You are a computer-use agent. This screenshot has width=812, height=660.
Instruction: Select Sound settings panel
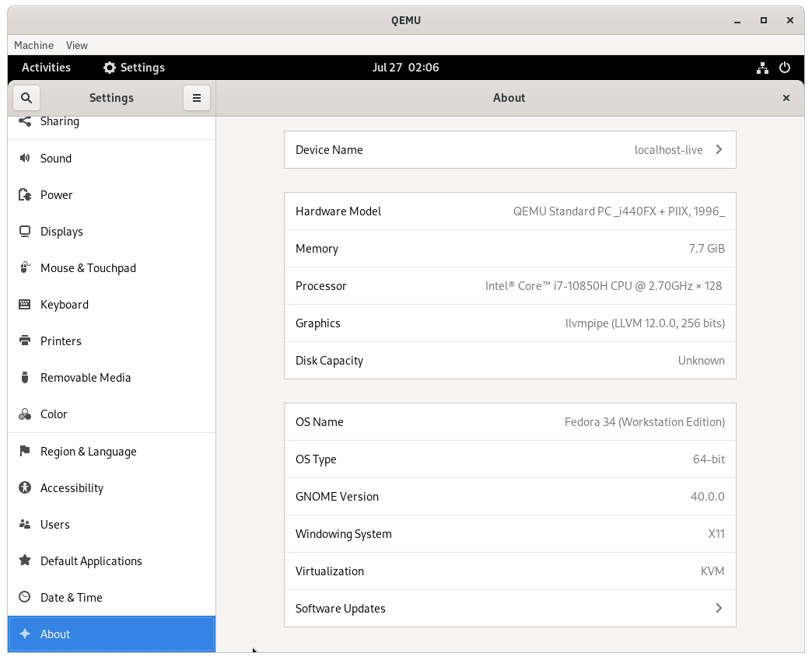tap(112, 159)
